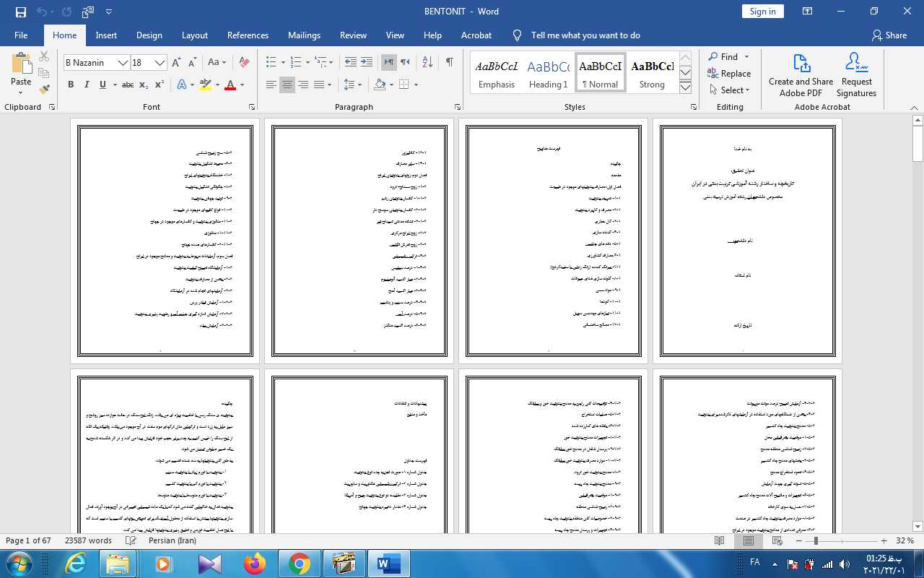Open the Select dropdown in Editing
Image resolution: width=924 pixels, height=578 pixels.
pos(729,90)
